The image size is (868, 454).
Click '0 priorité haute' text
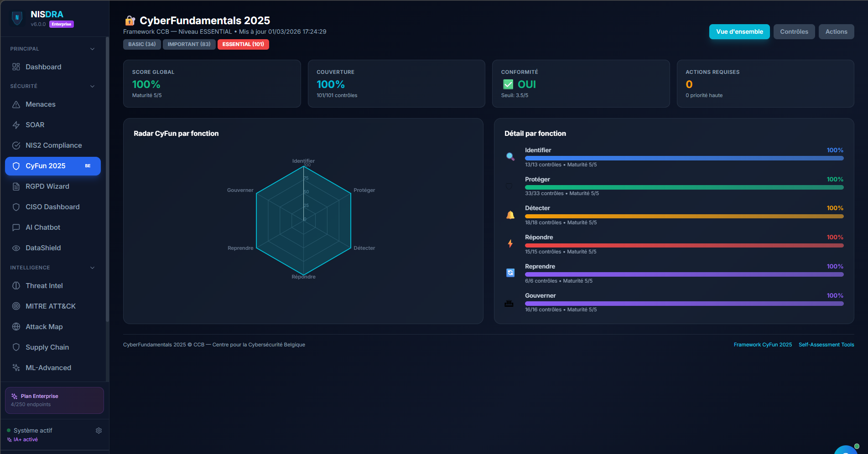point(704,95)
